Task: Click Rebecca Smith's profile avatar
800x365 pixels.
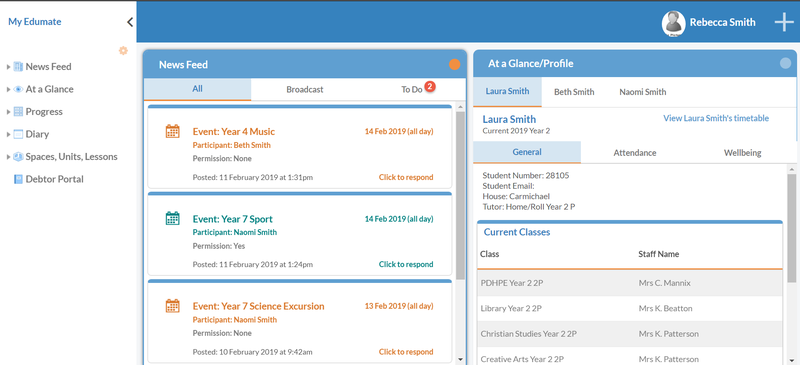Action: [x=673, y=23]
